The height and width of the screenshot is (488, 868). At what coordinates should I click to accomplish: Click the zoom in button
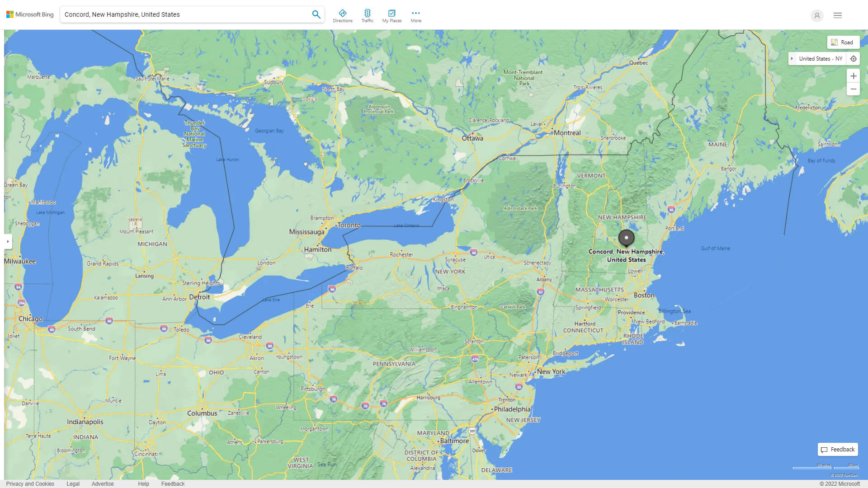853,75
